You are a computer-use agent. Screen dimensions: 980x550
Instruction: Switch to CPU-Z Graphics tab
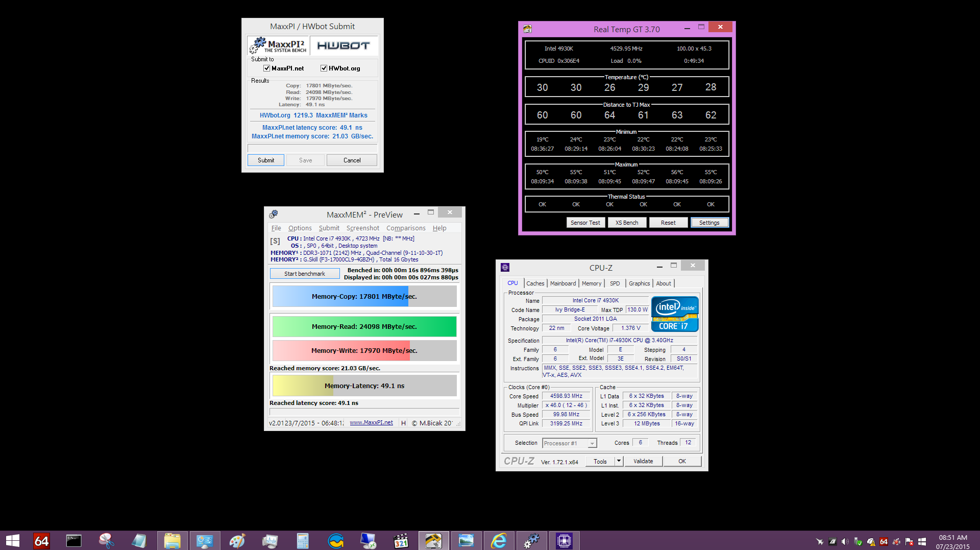639,283
